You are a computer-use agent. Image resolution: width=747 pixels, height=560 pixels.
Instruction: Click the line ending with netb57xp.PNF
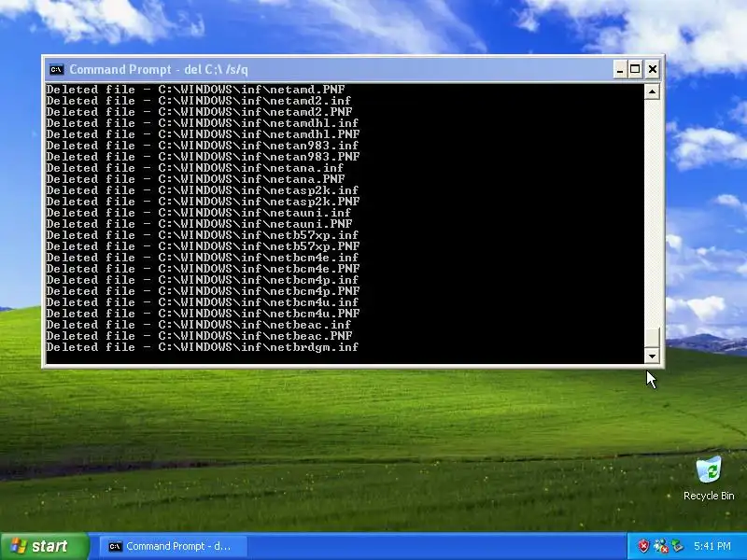[203, 246]
